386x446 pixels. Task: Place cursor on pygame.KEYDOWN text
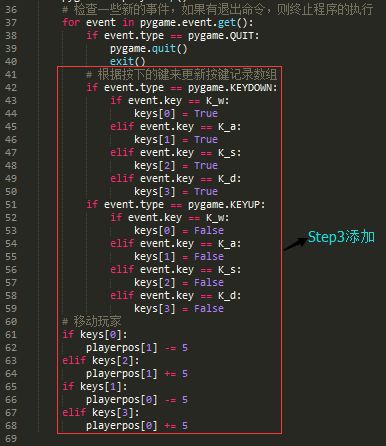[232, 88]
